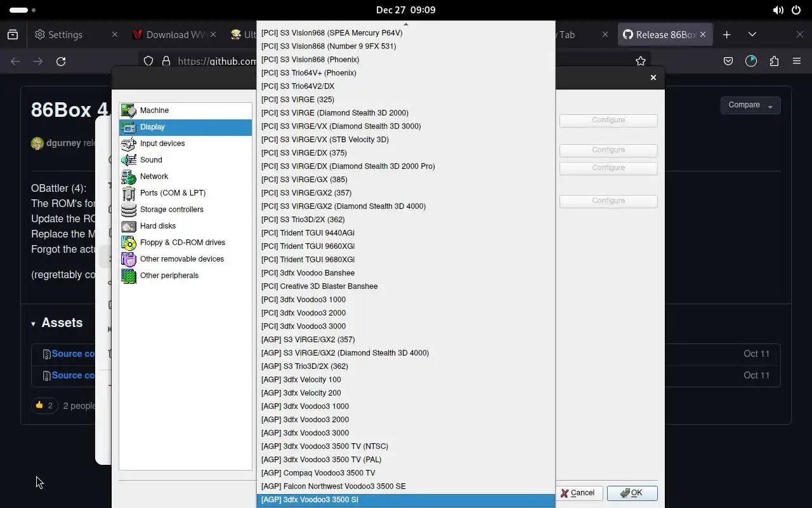Click the Other peripherals icon
812x508 pixels.
click(129, 276)
